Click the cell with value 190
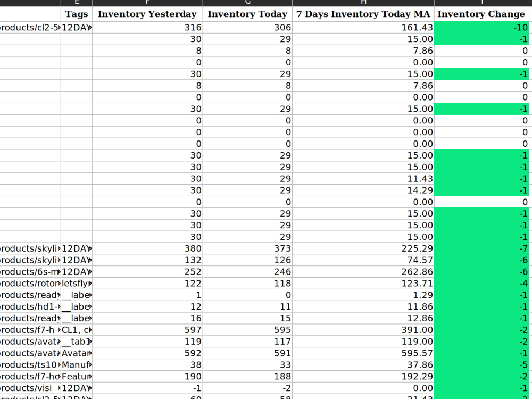Image resolution: width=532 pixels, height=399 pixels. (147, 376)
